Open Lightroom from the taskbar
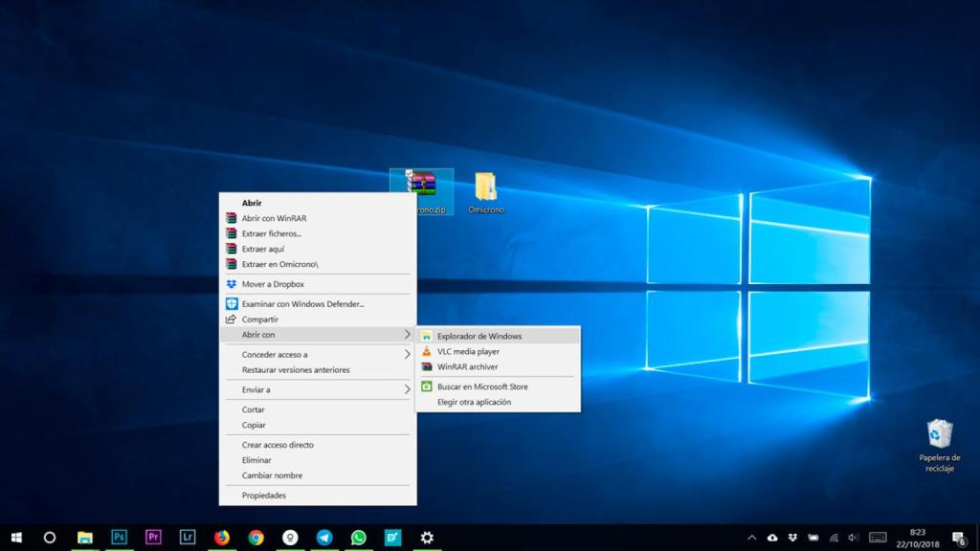The image size is (980, 551). click(188, 538)
